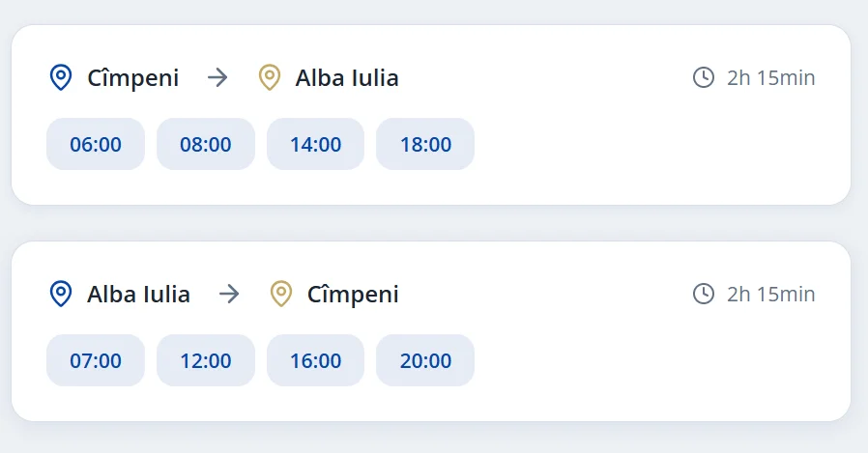Pick the 14:00 departure time
868x453 pixels.
coord(316,144)
